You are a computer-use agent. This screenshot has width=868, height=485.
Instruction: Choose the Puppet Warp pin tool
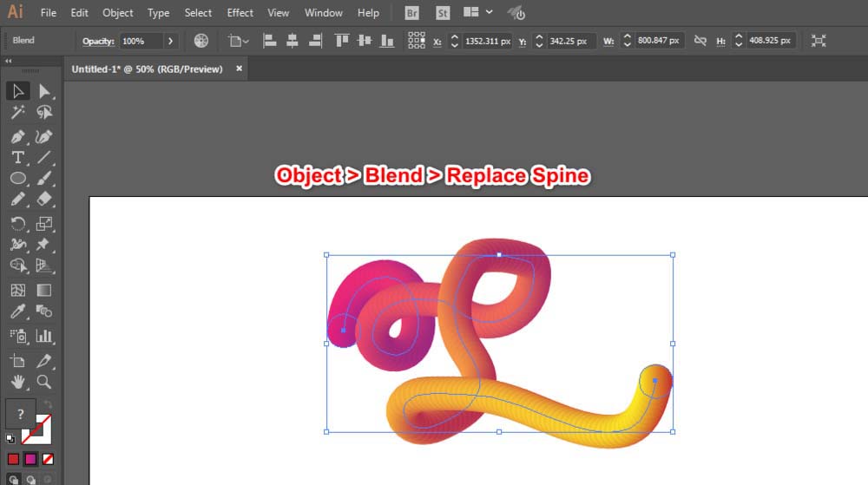click(44, 245)
